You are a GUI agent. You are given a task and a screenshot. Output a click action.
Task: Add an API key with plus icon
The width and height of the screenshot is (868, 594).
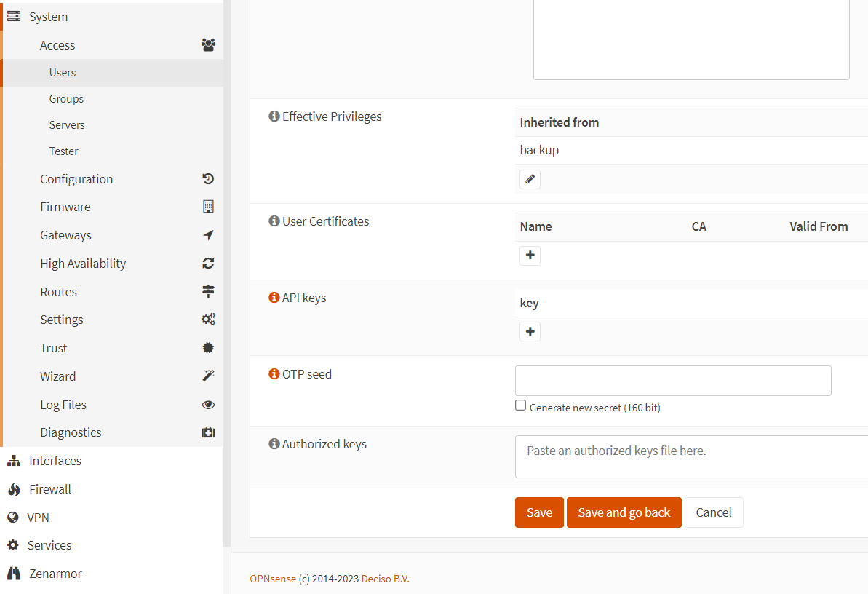(x=530, y=331)
